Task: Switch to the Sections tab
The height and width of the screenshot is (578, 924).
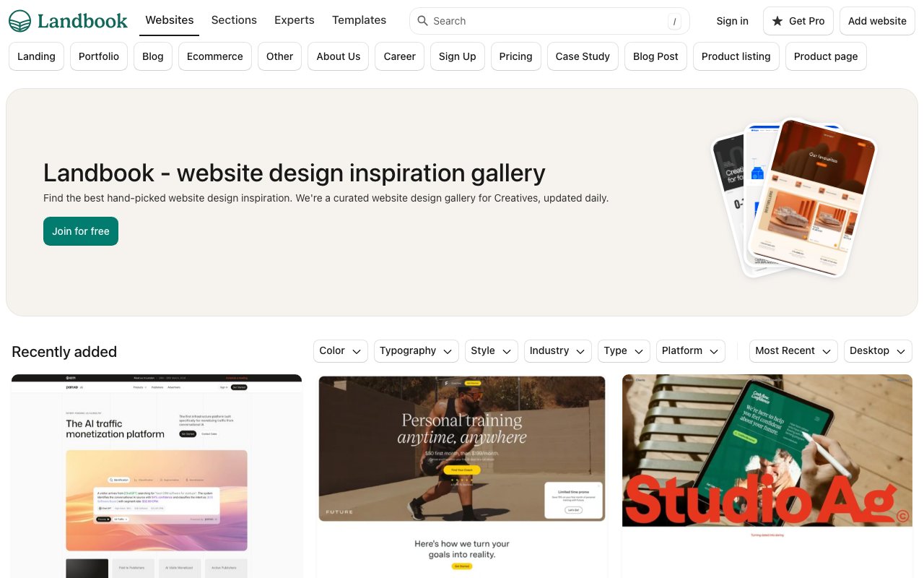Action: click(x=234, y=20)
